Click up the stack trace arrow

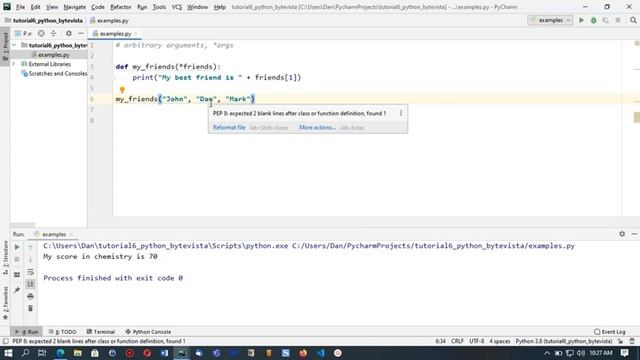coord(30,247)
